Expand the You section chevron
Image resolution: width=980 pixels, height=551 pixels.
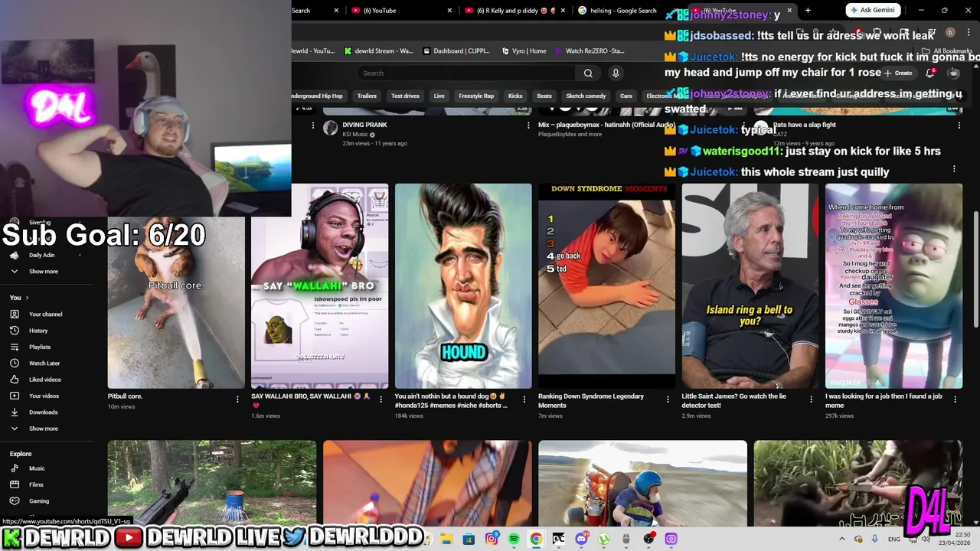(x=27, y=298)
